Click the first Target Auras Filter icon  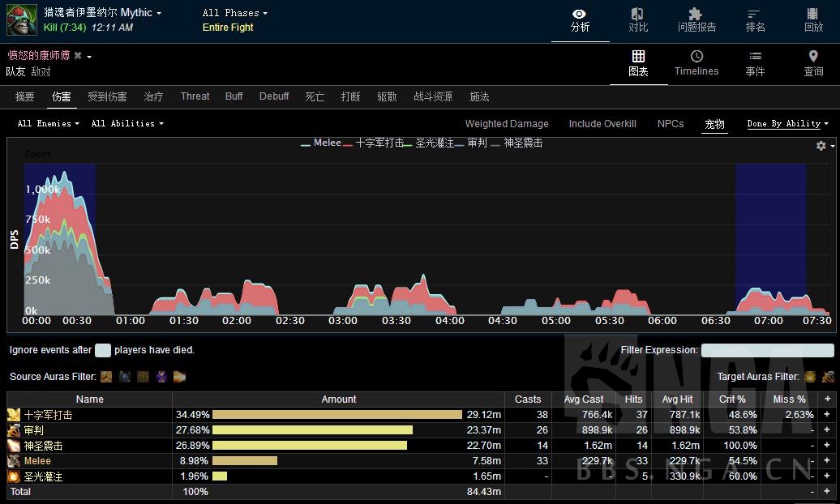tap(810, 377)
